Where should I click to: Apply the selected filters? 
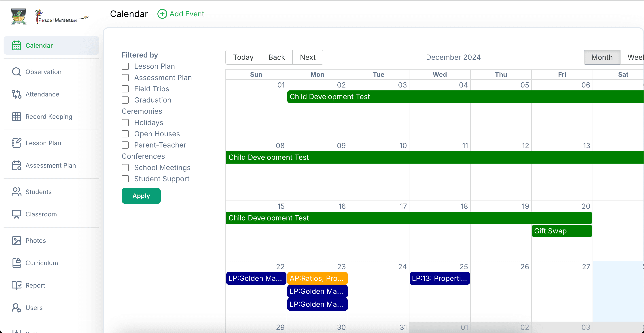tap(141, 196)
